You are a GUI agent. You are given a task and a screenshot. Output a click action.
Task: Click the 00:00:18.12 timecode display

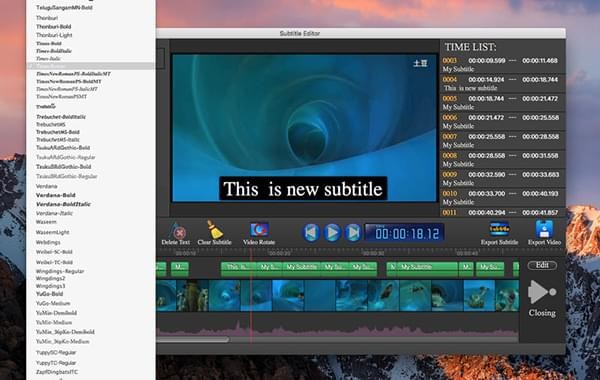(x=404, y=233)
